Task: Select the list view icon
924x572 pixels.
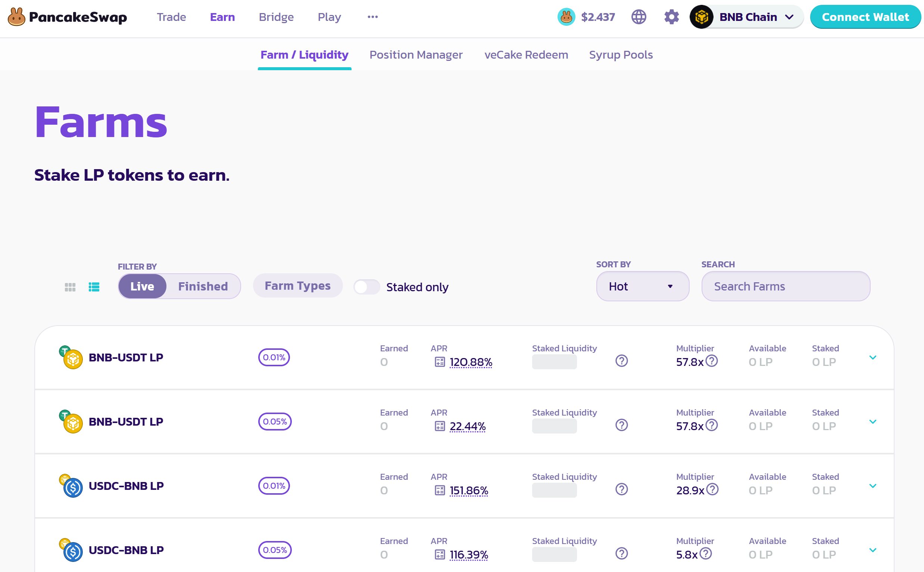Action: click(94, 287)
